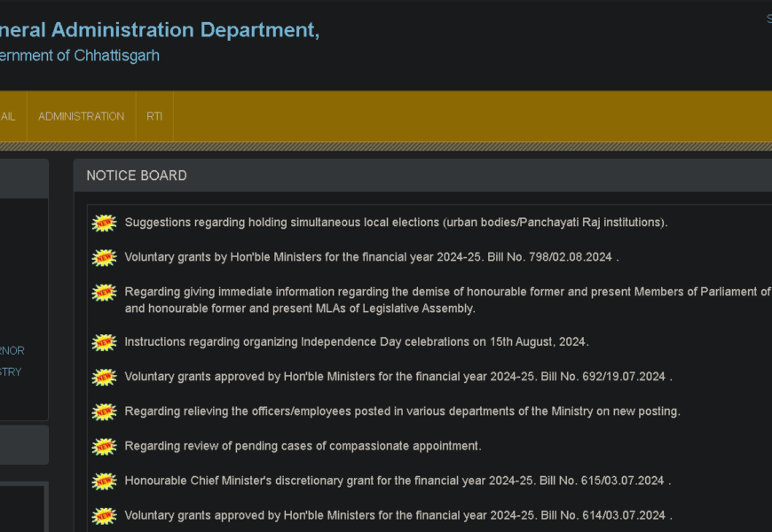Open voluntary grants Bill No. 798/02.08.2024 notice
The height and width of the screenshot is (532, 772).
point(368,257)
